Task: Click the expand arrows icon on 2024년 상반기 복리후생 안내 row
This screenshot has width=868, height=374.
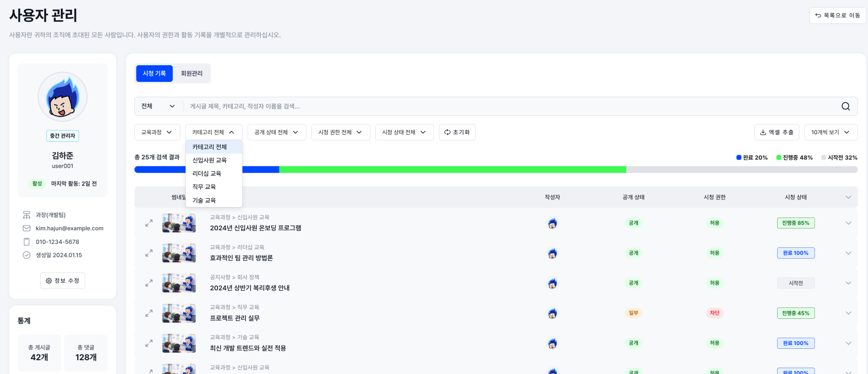Action: pyautogui.click(x=149, y=283)
